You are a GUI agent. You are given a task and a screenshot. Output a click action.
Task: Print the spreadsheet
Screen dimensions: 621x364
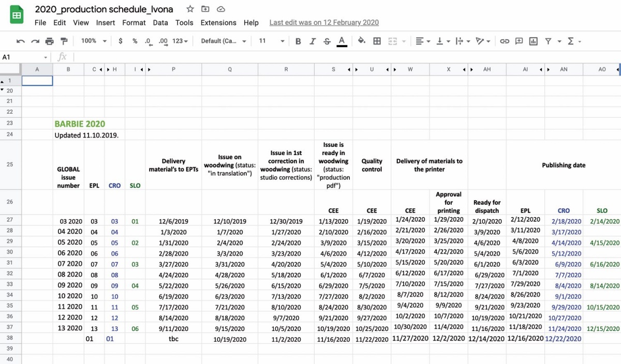click(x=50, y=41)
